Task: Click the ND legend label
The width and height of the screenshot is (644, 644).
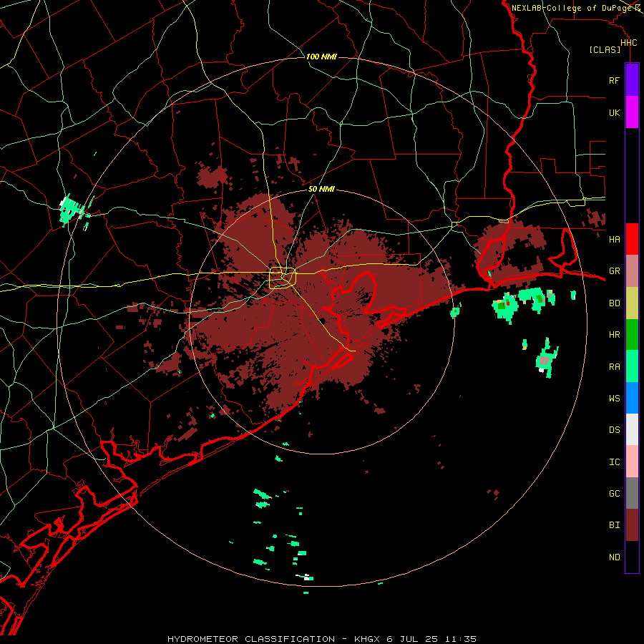Action: click(x=614, y=557)
